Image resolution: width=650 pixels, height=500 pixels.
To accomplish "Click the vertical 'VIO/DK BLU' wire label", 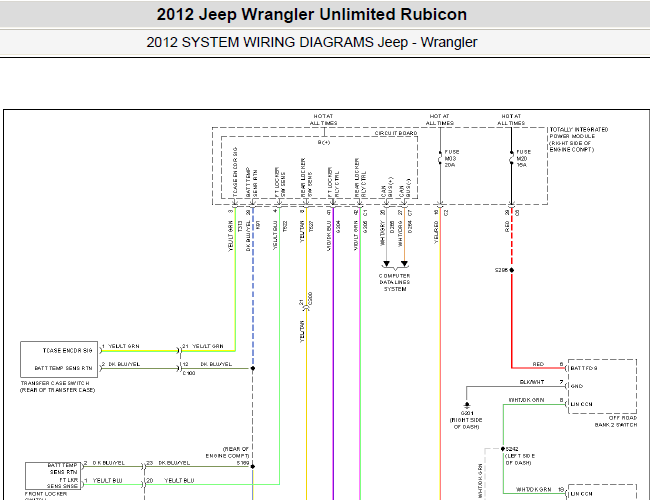I will pyautogui.click(x=330, y=237).
